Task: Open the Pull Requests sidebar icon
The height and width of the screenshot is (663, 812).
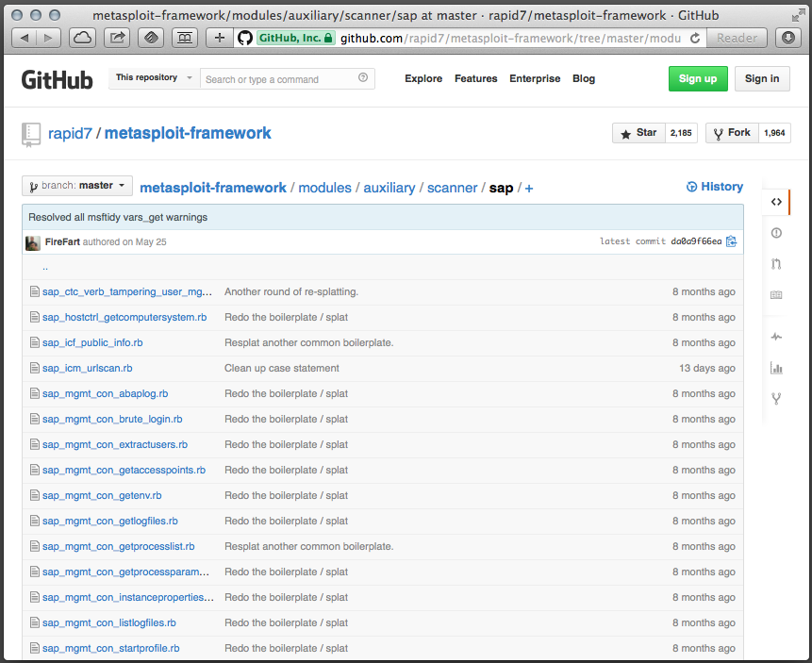Action: [775, 263]
